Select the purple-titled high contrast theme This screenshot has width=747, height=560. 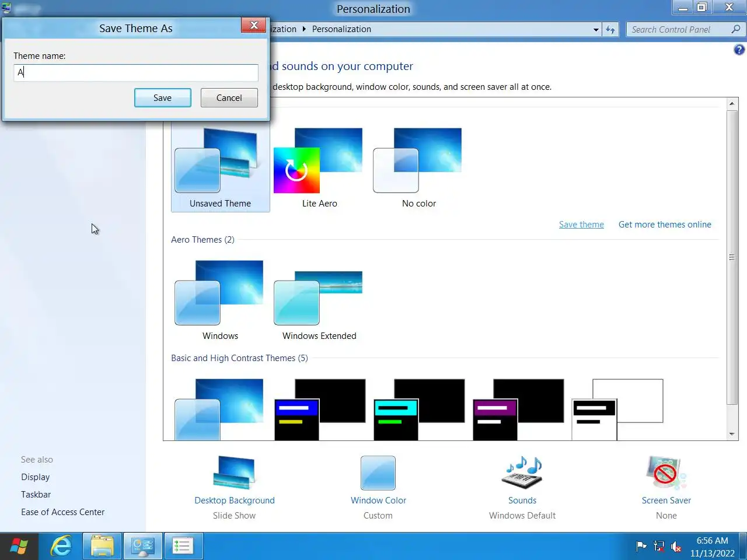point(518,409)
